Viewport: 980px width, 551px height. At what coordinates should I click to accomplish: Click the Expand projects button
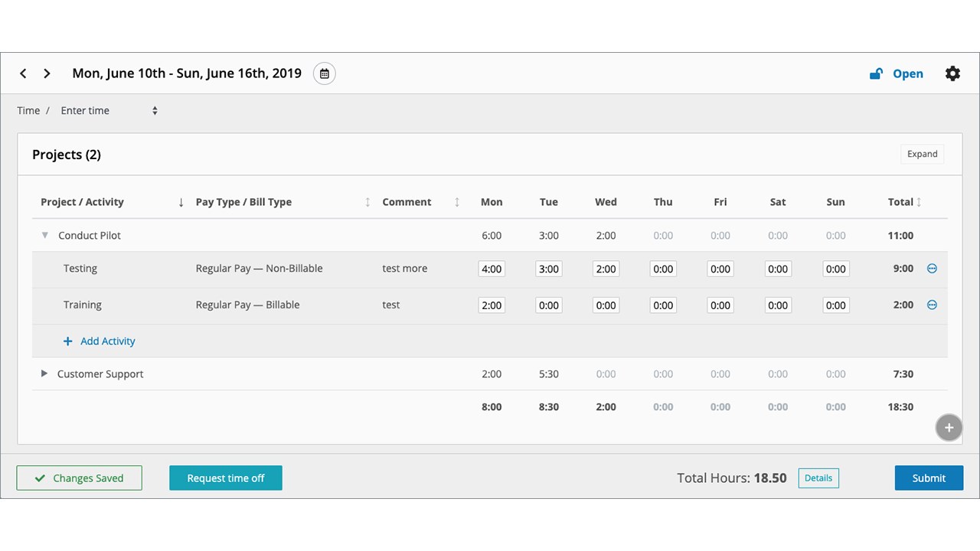[922, 154]
